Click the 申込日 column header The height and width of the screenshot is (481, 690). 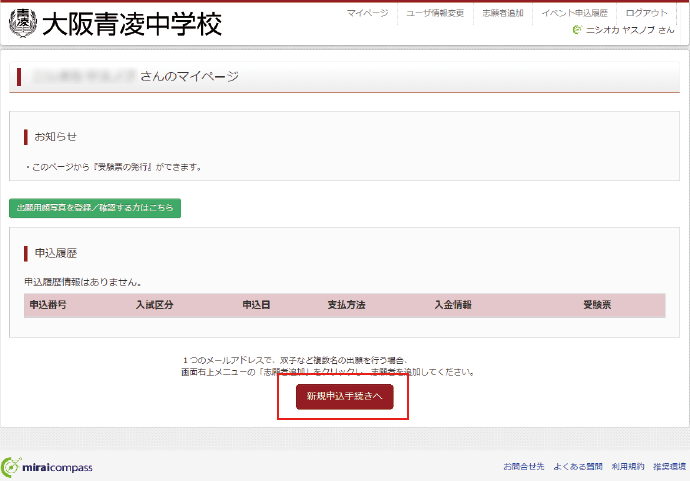tap(257, 305)
